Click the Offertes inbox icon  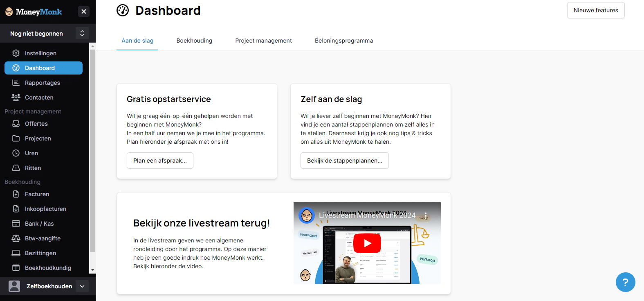(16, 124)
